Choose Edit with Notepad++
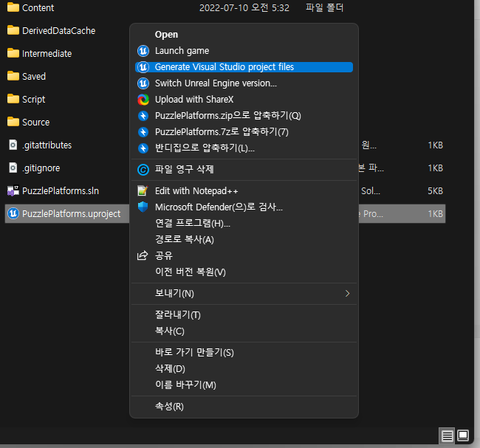This screenshot has width=480, height=448. point(244,191)
